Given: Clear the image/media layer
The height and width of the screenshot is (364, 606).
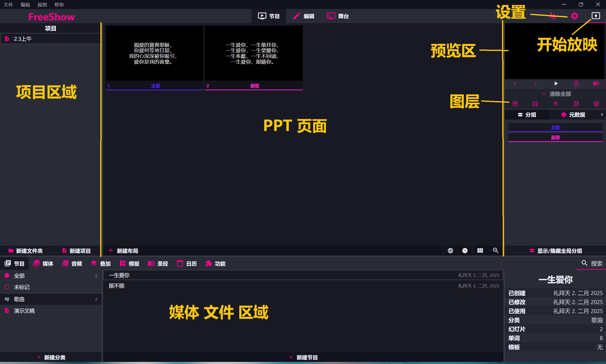Looking at the screenshot, I should [x=515, y=104].
